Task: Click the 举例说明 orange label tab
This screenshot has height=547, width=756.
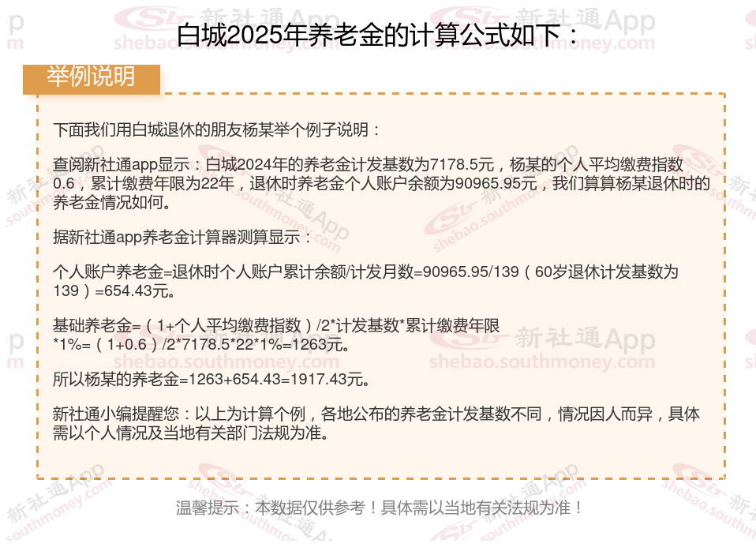Action: click(x=91, y=79)
